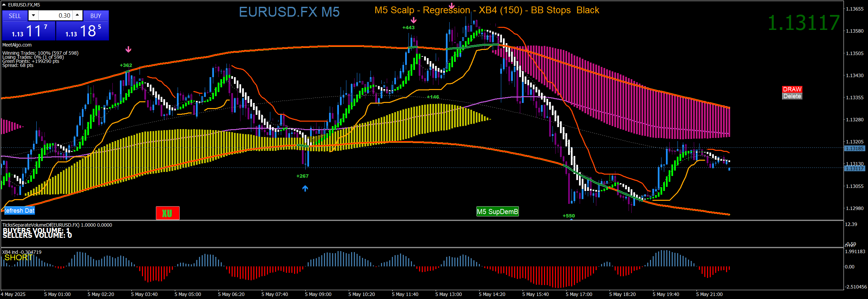Open the lot size dropdown arrow

[x=33, y=15]
